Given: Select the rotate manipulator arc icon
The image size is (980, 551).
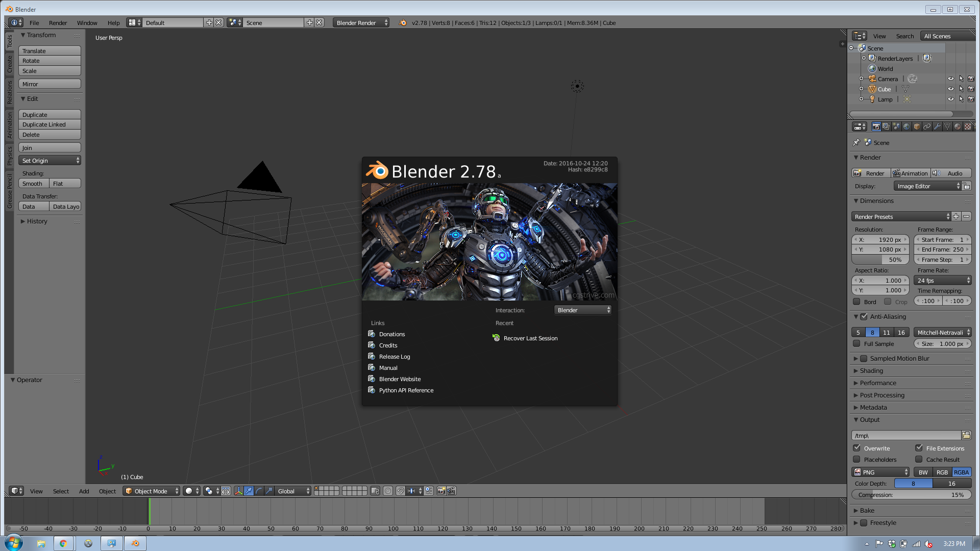Looking at the screenshot, I should [x=259, y=491].
